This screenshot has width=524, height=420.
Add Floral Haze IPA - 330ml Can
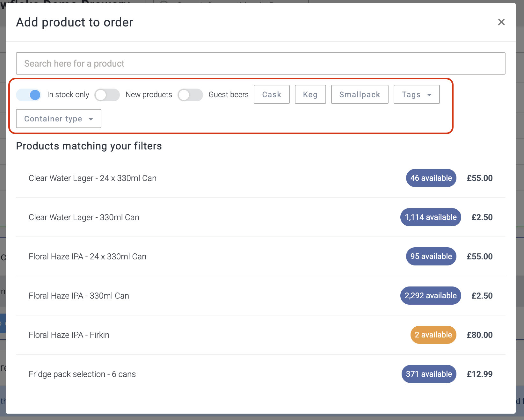tap(260, 296)
